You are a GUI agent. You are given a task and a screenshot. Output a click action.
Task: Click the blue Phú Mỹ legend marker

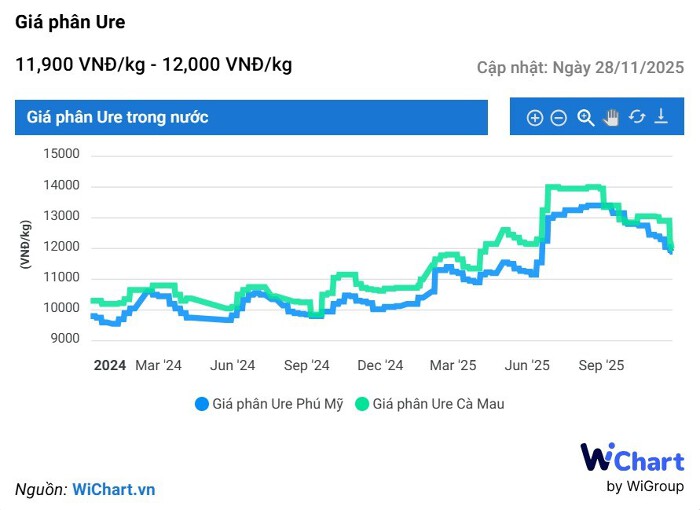pos(202,404)
